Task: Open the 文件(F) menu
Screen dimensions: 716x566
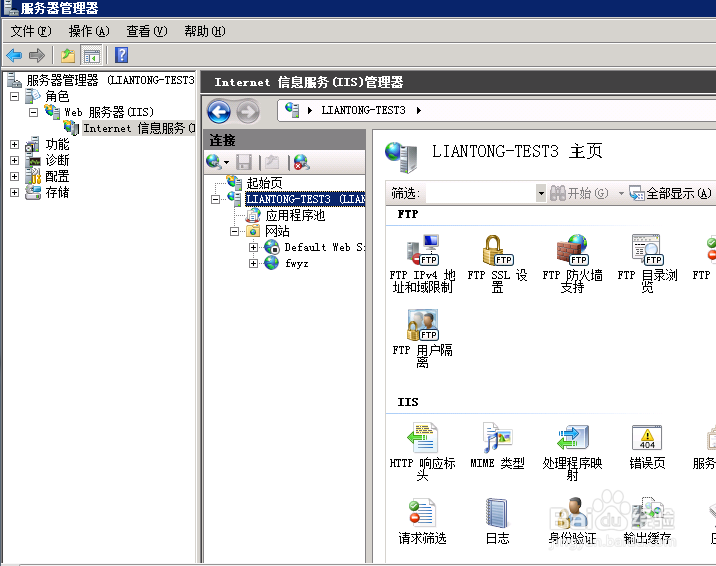Action: click(31, 31)
